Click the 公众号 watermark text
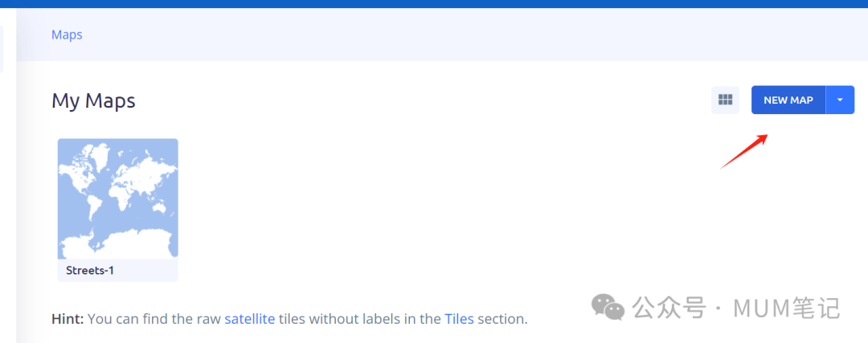 click(x=669, y=308)
